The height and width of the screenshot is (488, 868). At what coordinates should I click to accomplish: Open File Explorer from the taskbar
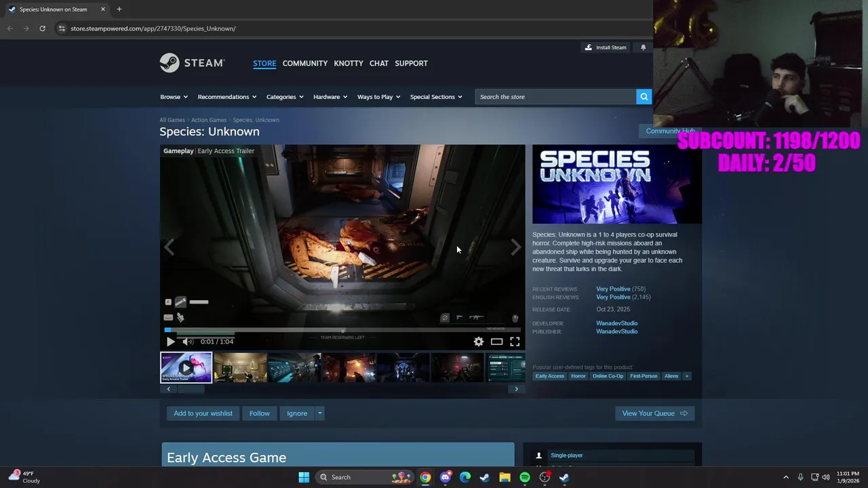[x=505, y=477]
